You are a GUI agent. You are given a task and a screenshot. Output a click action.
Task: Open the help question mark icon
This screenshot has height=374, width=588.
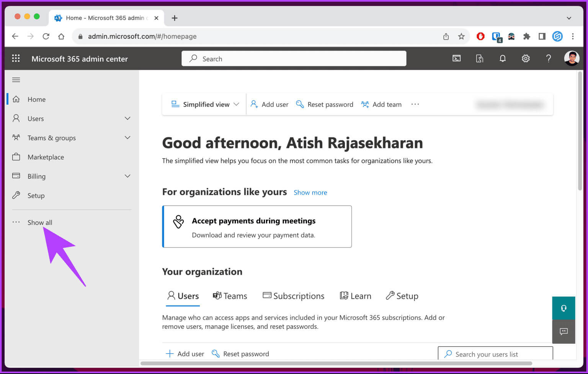coord(549,58)
